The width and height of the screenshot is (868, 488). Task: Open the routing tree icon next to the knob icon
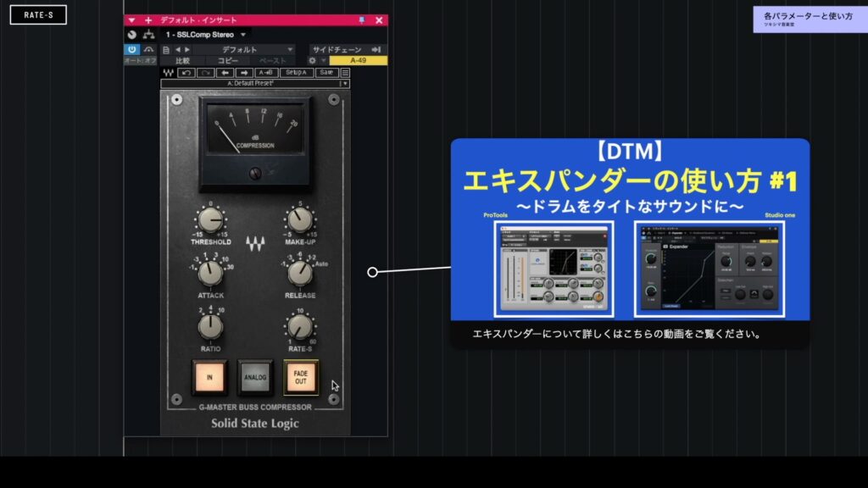tap(148, 34)
